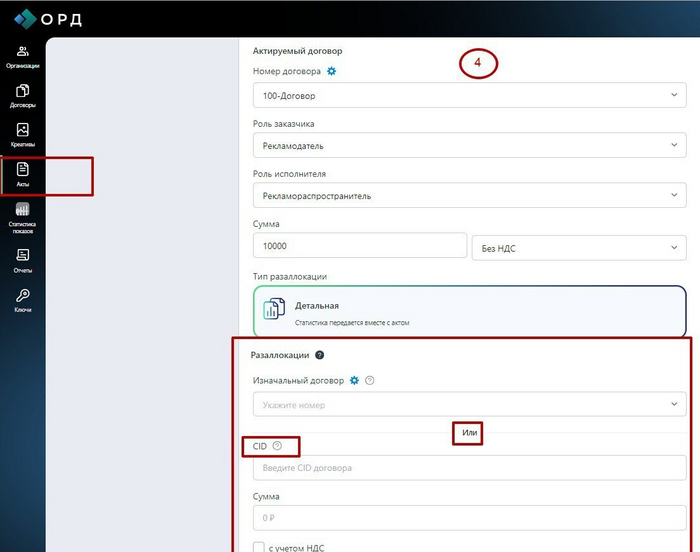Expand the Роль заказчика dropdown

tap(470, 146)
